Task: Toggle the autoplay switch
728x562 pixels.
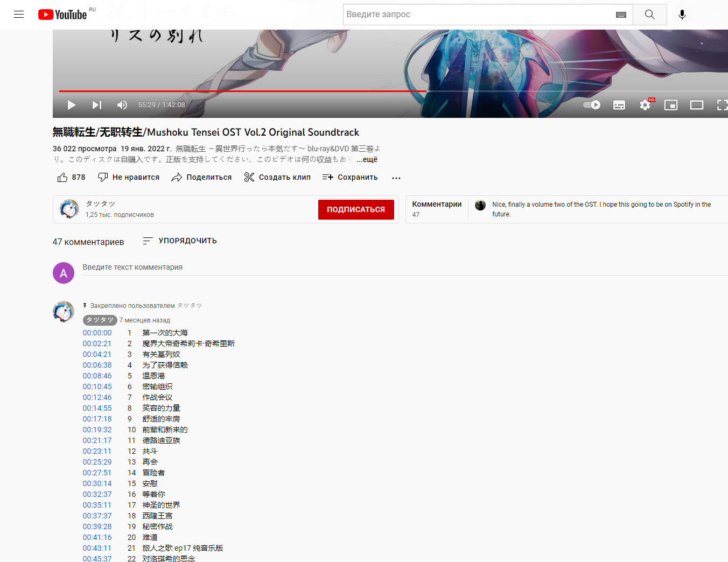Action: click(x=592, y=105)
